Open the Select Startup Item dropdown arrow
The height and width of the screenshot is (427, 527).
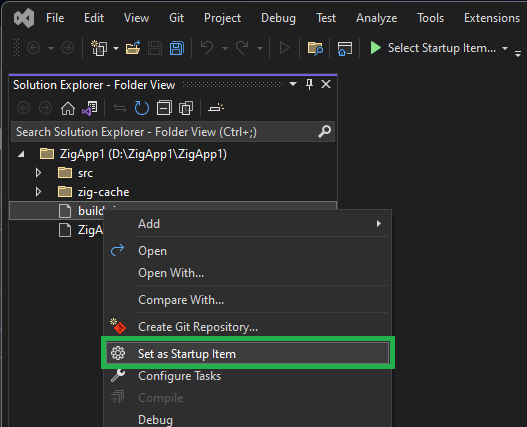pos(505,48)
